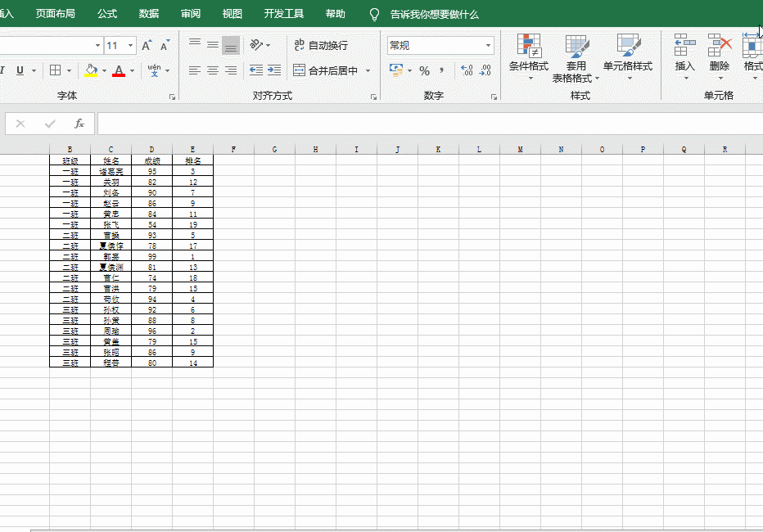
Task: Click the 排名 header cell
Action: tap(192, 160)
